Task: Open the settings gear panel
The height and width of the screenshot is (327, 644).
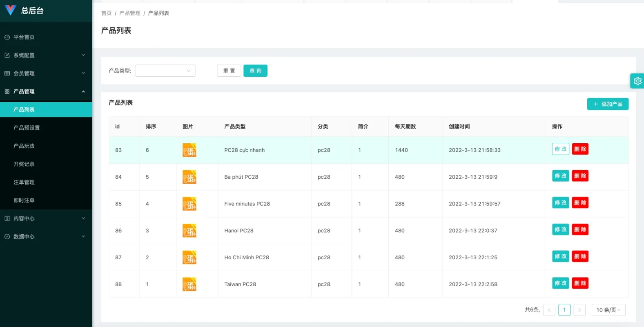Action: point(637,81)
